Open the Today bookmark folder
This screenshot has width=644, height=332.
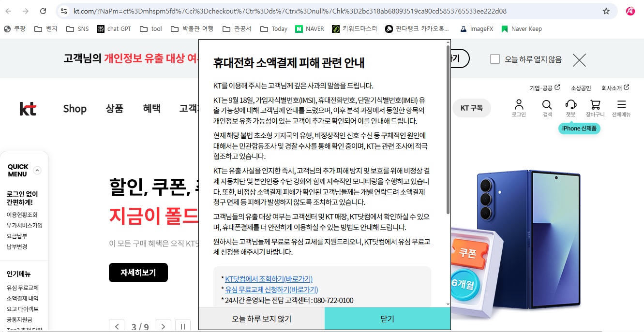click(274, 29)
